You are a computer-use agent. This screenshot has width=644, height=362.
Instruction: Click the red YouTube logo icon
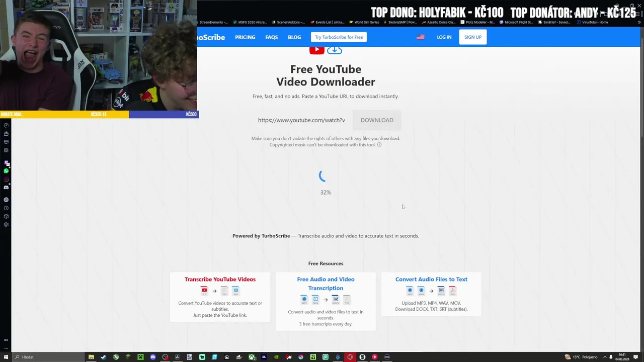(x=316, y=50)
